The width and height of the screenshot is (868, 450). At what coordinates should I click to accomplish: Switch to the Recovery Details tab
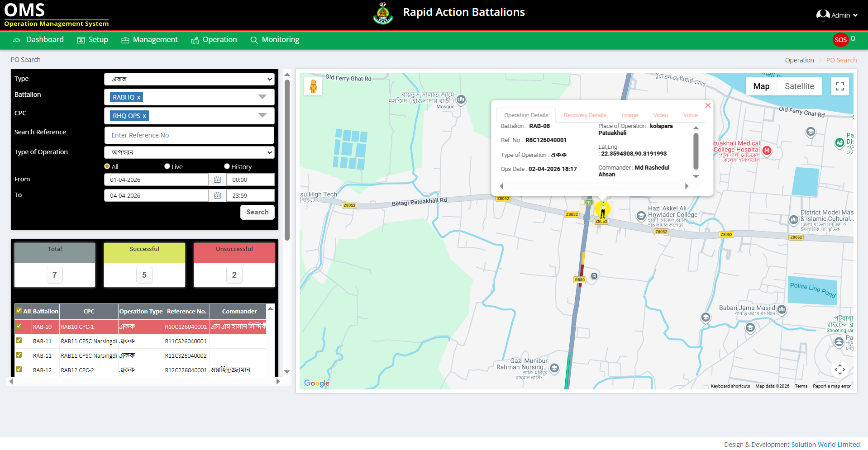coord(585,115)
